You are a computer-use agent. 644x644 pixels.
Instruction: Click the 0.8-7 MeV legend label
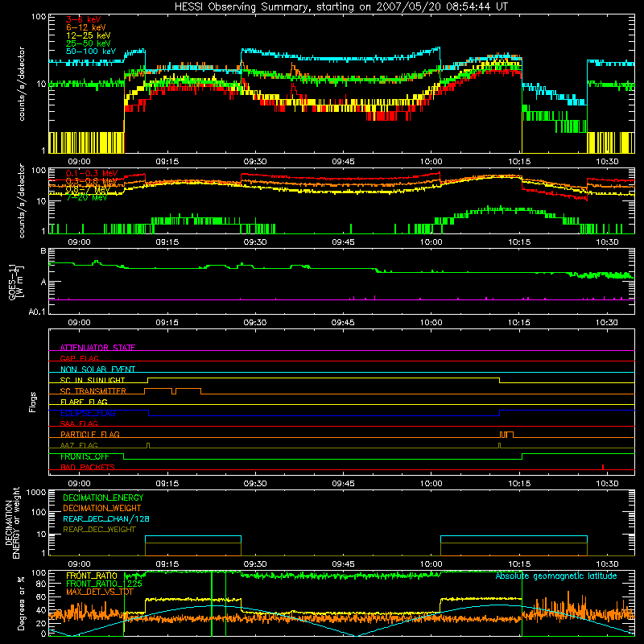point(87,189)
